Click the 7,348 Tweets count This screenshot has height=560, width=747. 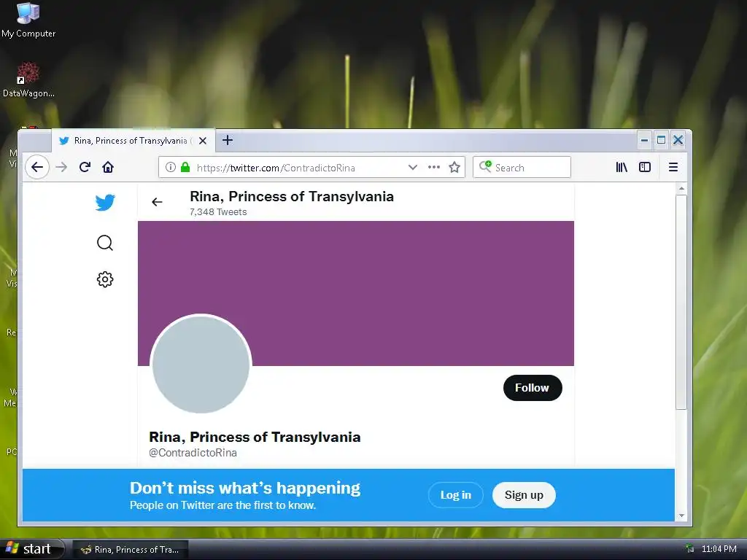click(x=218, y=212)
